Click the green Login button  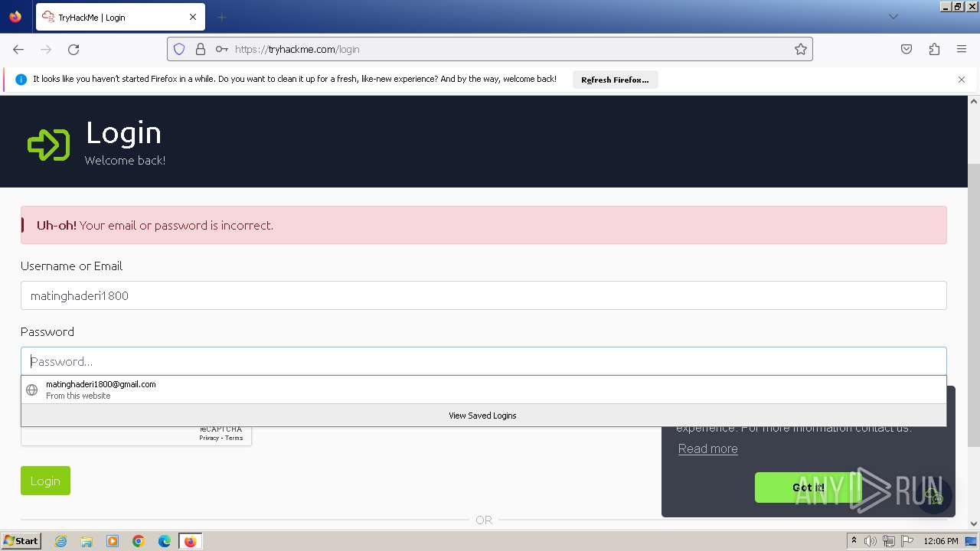point(45,481)
